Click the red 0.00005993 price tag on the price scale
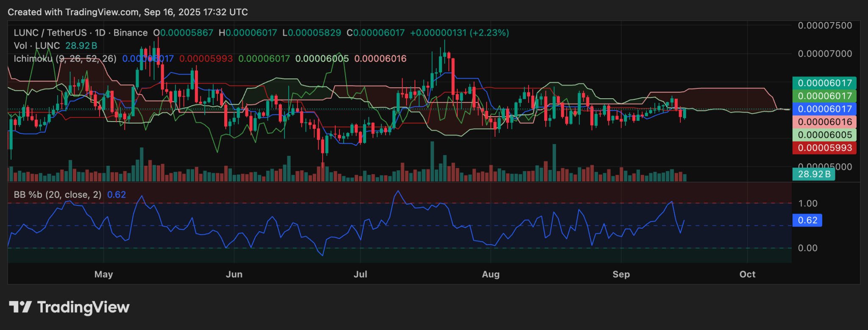 [x=824, y=148]
